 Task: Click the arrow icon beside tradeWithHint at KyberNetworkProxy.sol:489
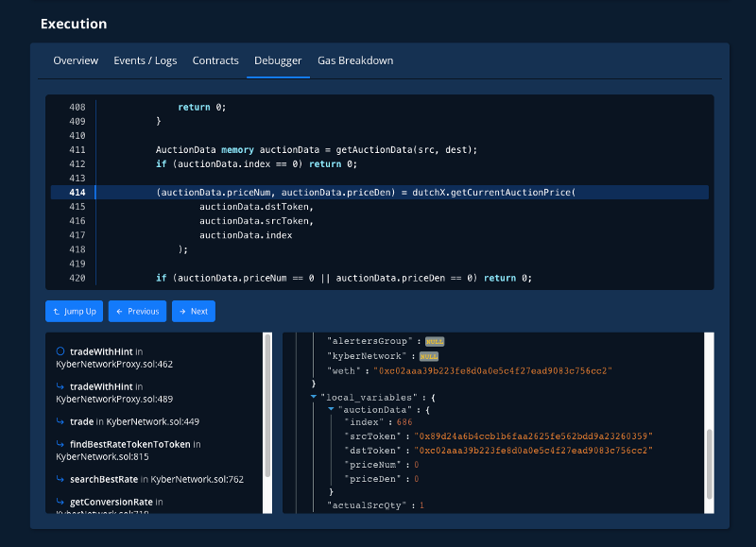pyautogui.click(x=60, y=386)
